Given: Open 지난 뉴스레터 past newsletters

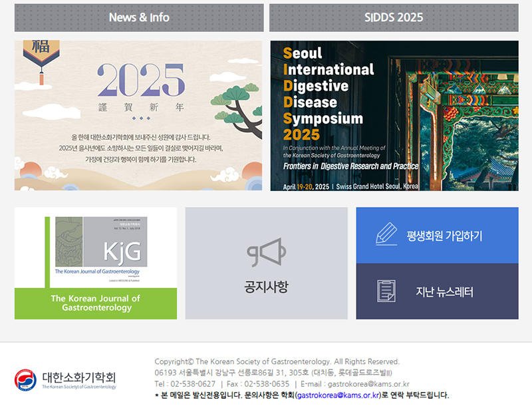Looking at the screenshot, I should 444,292.
